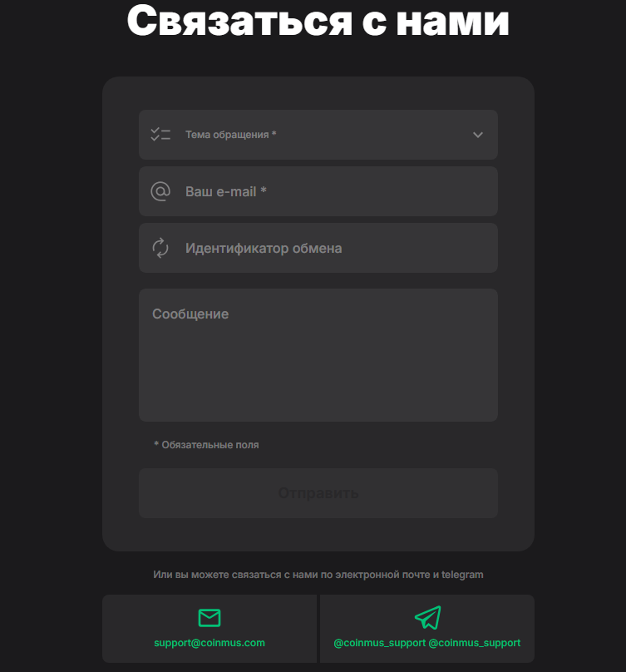626x672 pixels.
Task: Click the green Telegram paper plane icon
Action: (427, 617)
